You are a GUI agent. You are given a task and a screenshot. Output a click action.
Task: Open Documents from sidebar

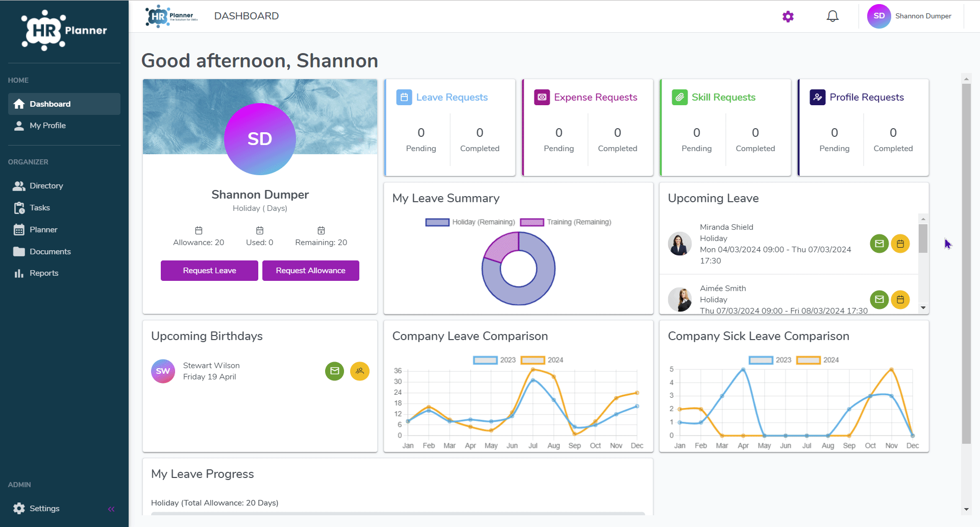pos(64,252)
